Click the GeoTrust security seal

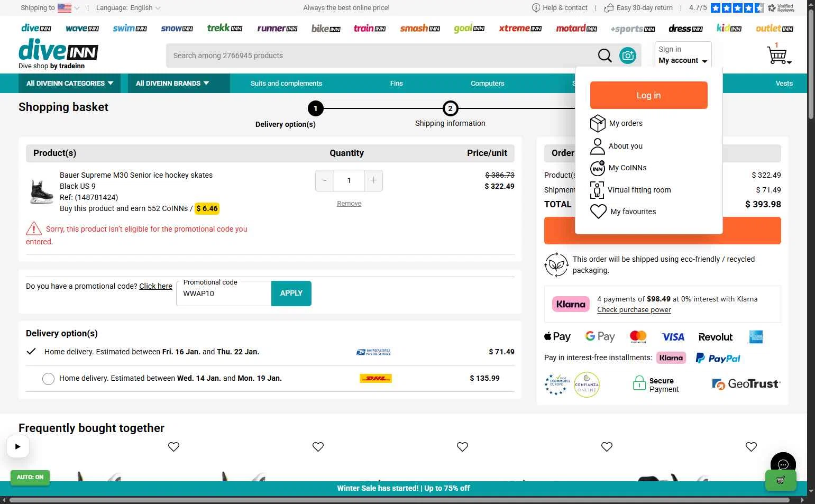[x=746, y=384]
